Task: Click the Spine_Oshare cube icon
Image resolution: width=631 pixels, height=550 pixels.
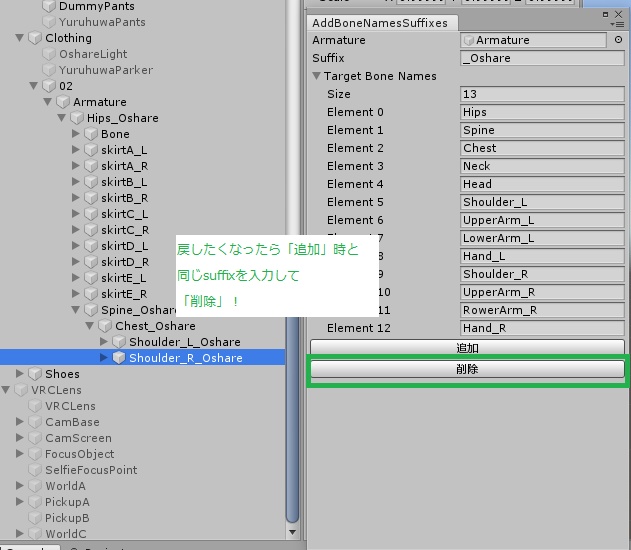Action: click(x=91, y=310)
